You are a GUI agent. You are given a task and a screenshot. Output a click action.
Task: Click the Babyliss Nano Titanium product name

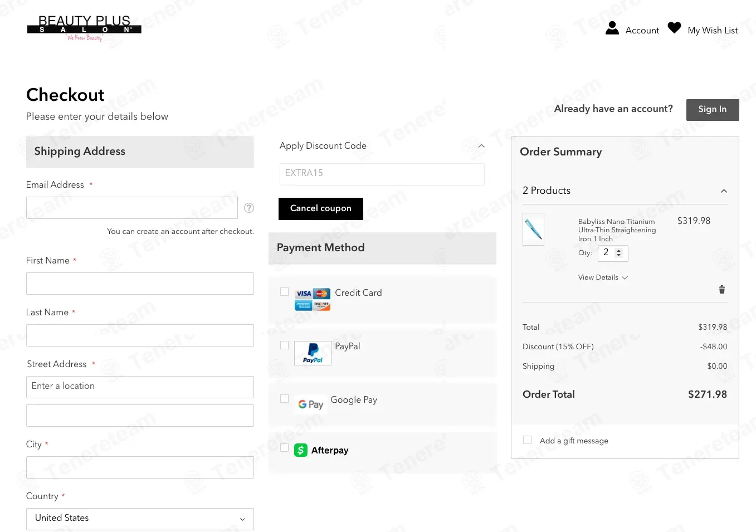[x=617, y=230]
